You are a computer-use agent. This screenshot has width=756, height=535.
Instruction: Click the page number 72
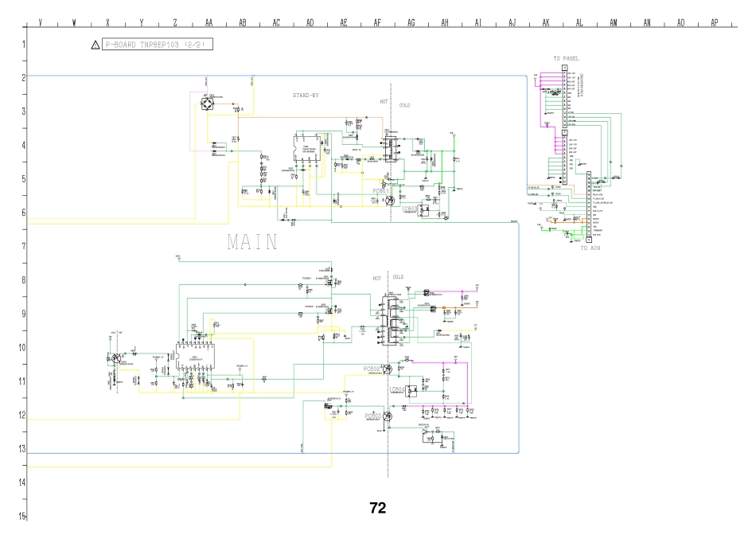[379, 509]
